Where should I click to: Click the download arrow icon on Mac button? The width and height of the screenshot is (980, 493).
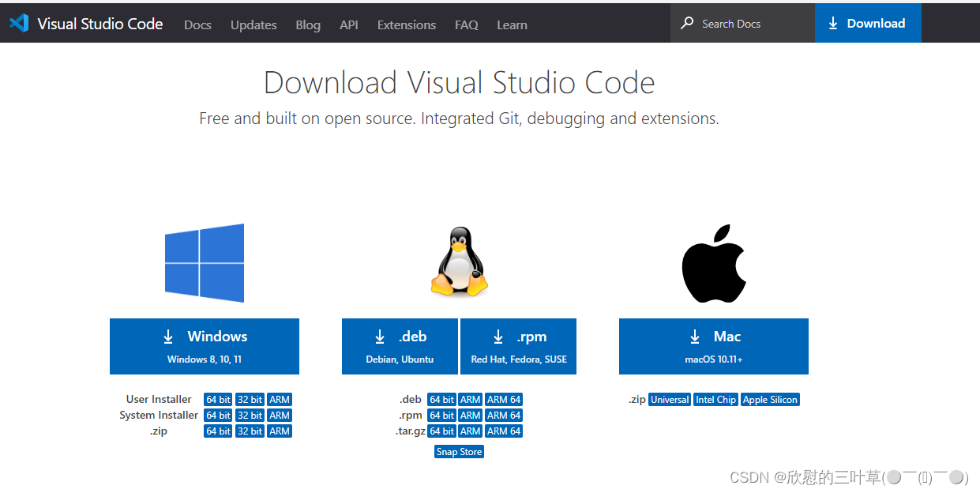695,337
